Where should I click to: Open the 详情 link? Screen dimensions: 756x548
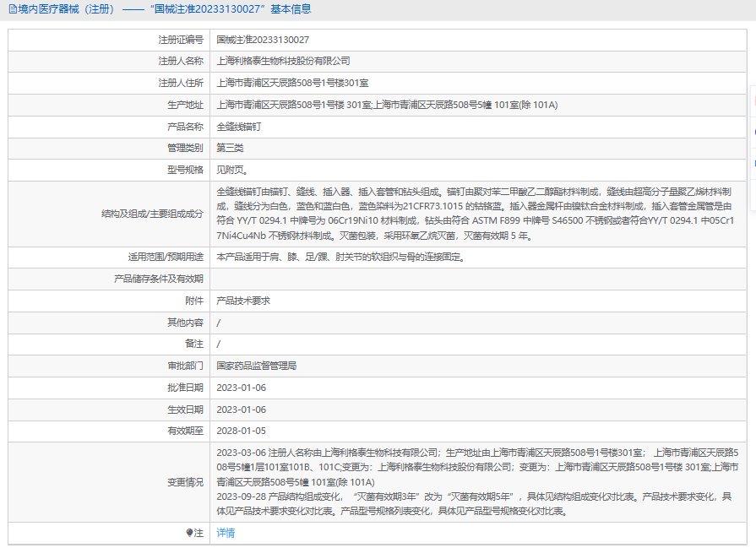coord(226,533)
